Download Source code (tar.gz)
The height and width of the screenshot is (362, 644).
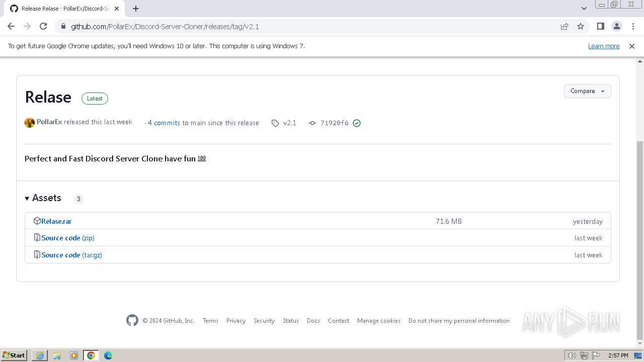point(71,255)
